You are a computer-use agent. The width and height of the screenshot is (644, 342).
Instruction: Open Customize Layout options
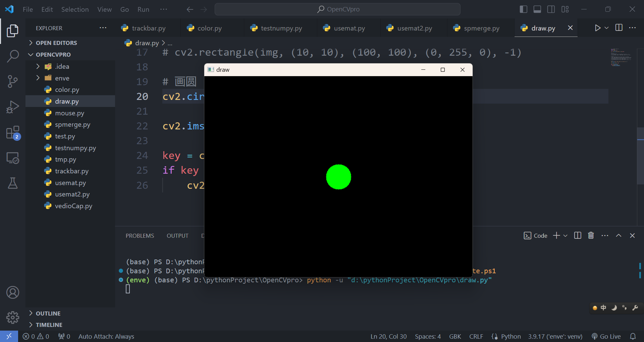[x=565, y=9]
